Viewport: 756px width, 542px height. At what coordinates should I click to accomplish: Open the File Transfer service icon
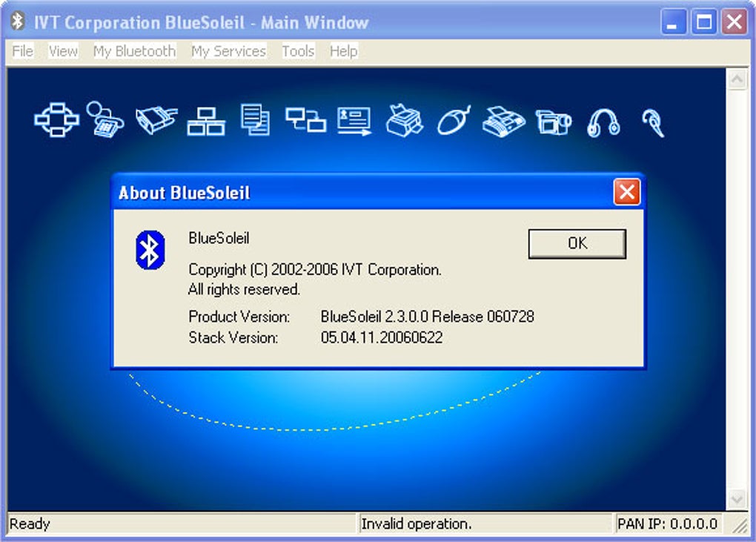[255, 120]
